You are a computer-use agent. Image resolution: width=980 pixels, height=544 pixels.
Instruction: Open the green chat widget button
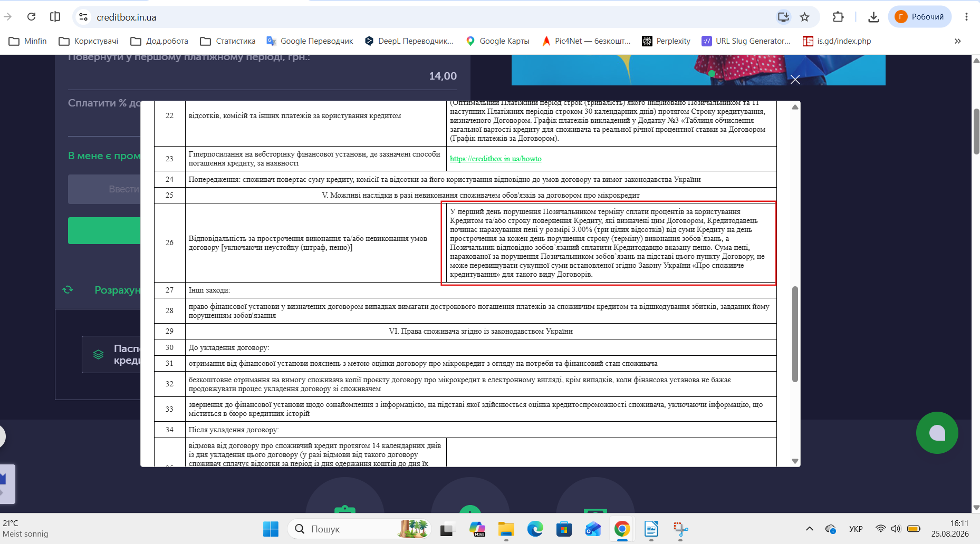point(937,433)
